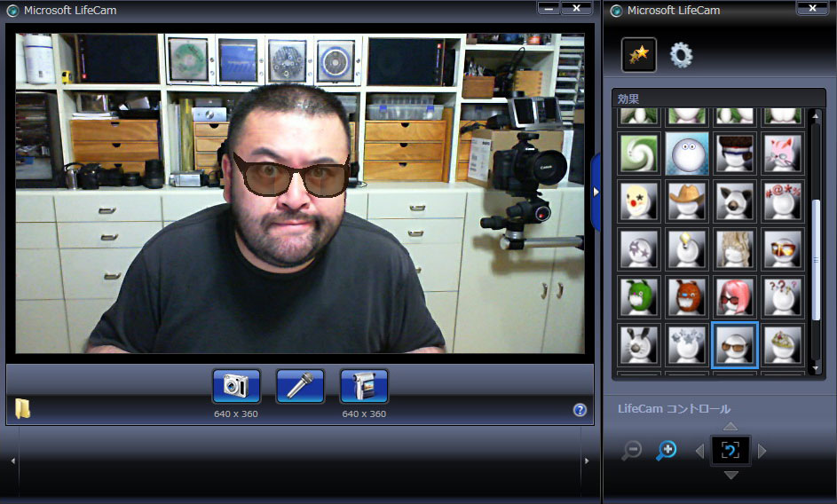Viewport: 837px width, 504px height.
Task: Pan the camera down
Action: tap(730, 475)
